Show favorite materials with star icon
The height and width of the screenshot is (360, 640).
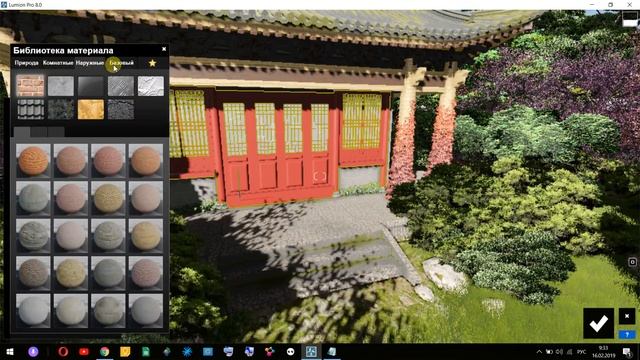pos(152,63)
